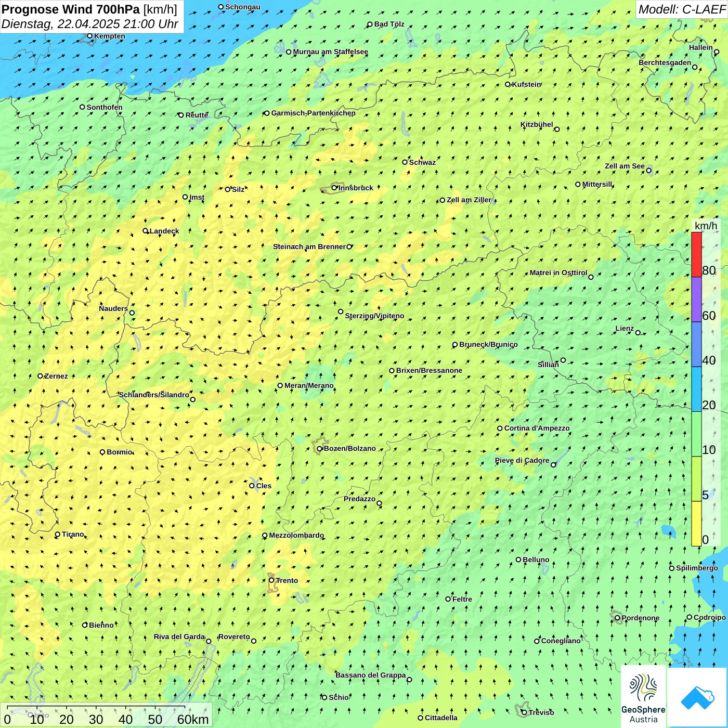Click the Bormio location dot
The image size is (728, 728).
(102, 452)
